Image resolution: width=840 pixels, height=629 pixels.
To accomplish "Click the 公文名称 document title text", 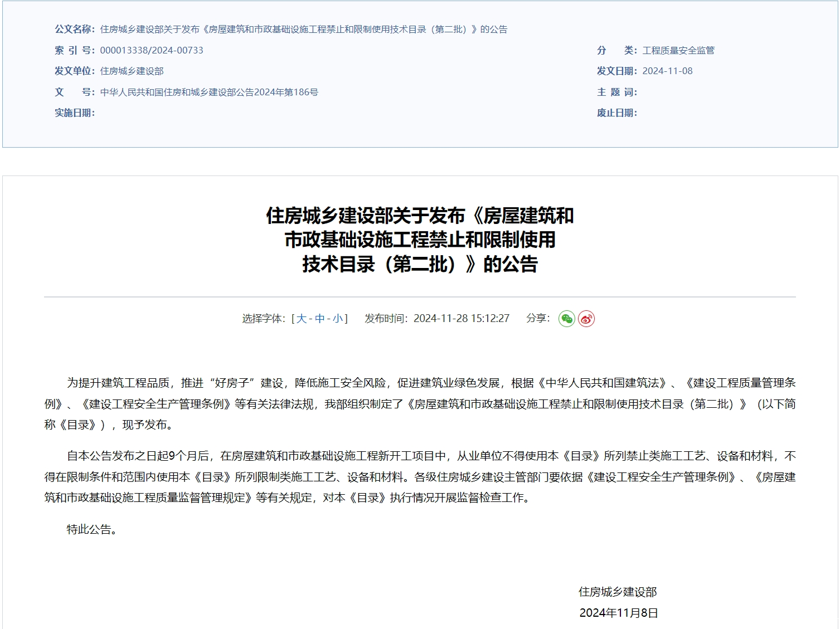I will click(303, 30).
